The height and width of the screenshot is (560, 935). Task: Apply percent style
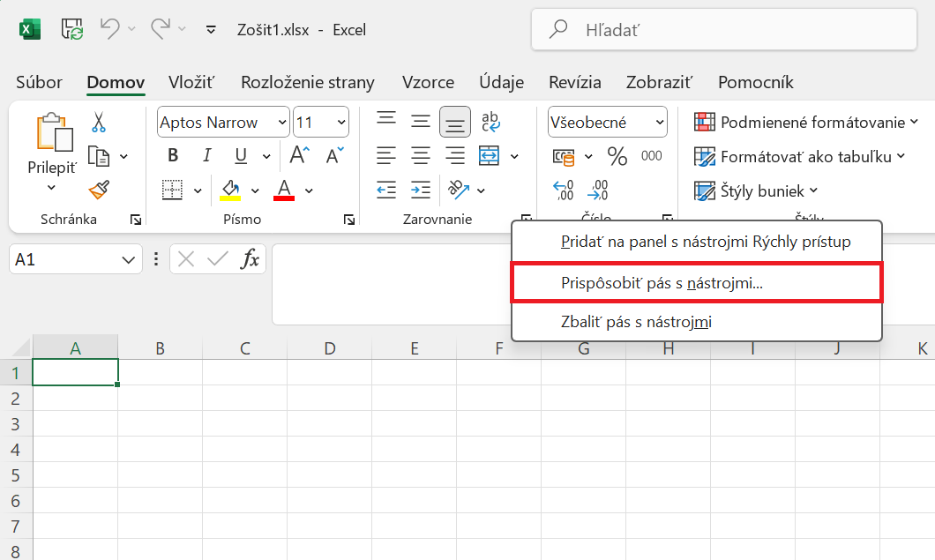[x=617, y=156]
